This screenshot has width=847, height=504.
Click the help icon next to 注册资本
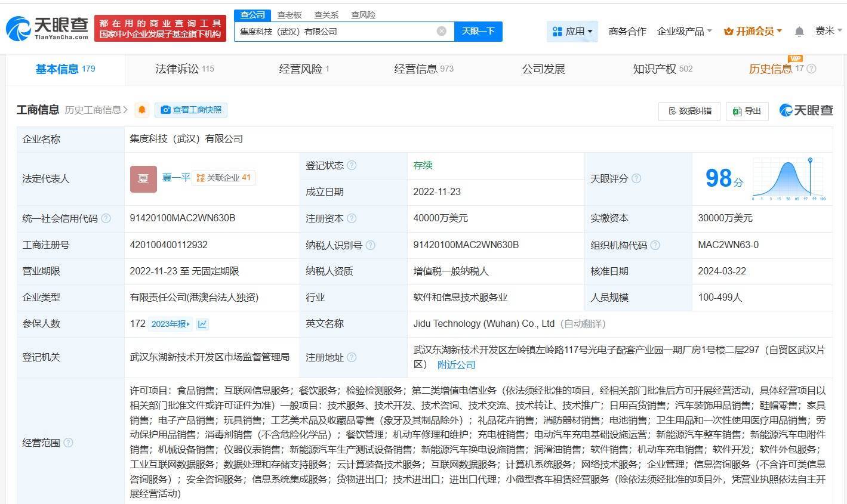[x=352, y=218]
